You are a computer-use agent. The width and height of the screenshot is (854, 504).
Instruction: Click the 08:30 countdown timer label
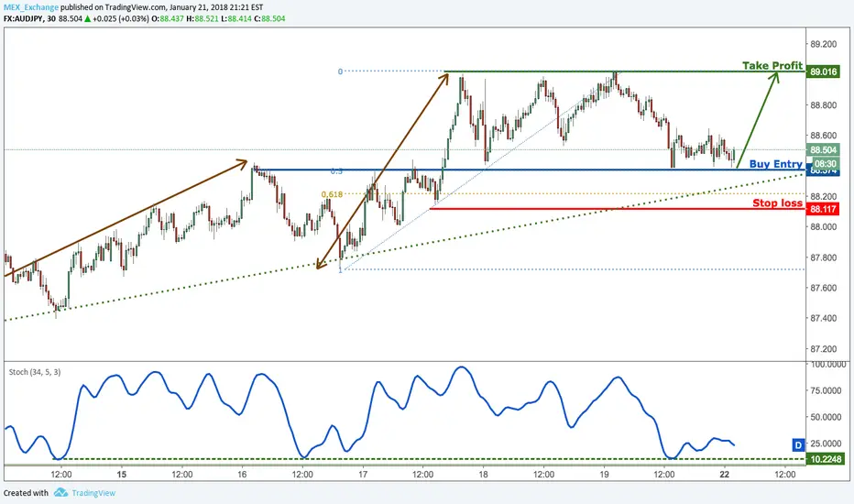(826, 163)
